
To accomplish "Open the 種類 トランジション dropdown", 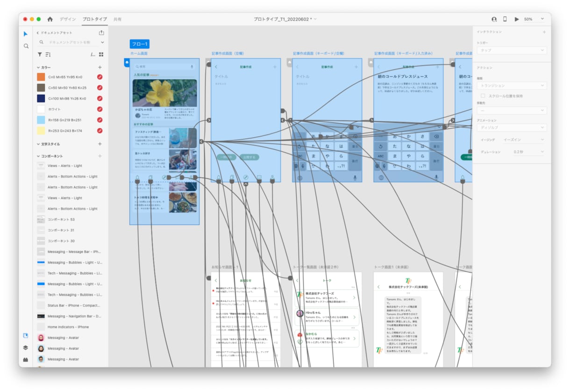I will point(512,86).
